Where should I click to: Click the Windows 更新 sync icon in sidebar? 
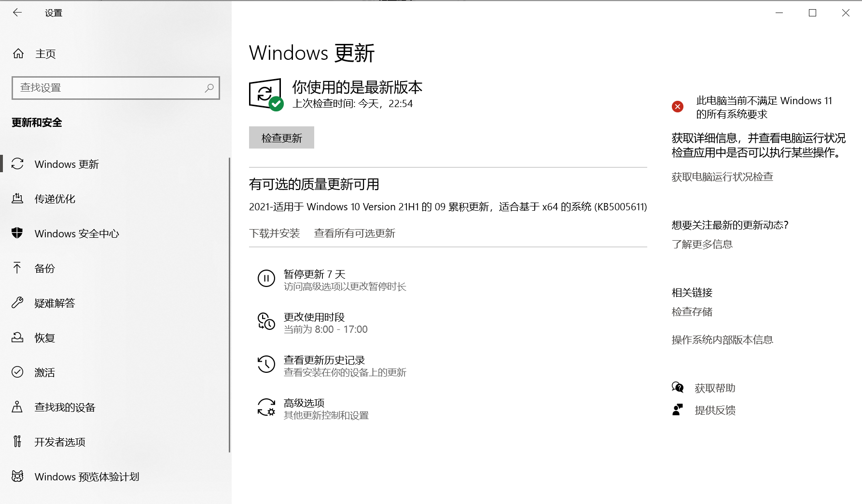pos(17,164)
